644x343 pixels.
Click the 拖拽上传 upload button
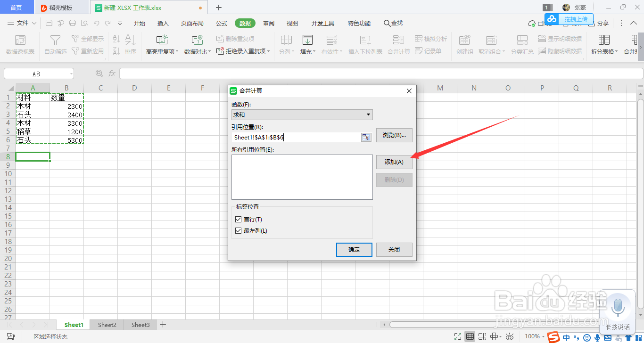click(x=570, y=19)
